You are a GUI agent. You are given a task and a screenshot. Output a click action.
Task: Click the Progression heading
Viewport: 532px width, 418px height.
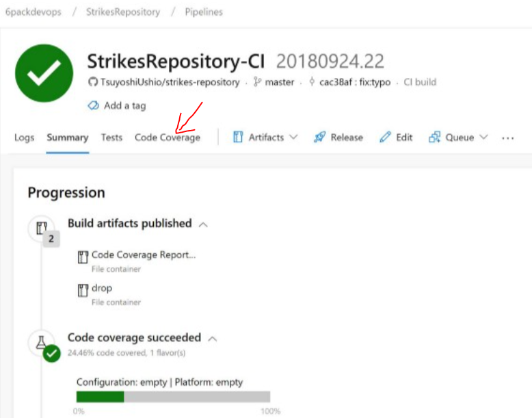[x=66, y=193]
